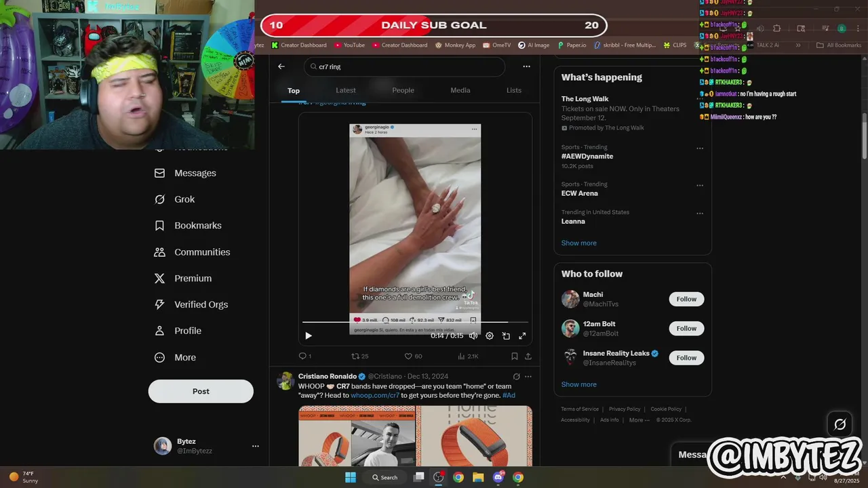Switch to the Latest tab

point(346,90)
